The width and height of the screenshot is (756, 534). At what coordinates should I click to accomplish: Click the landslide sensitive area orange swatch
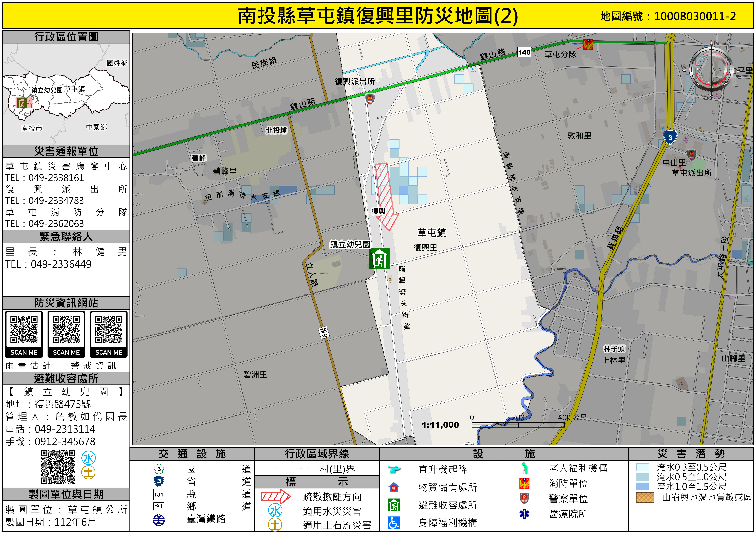coord(645,498)
